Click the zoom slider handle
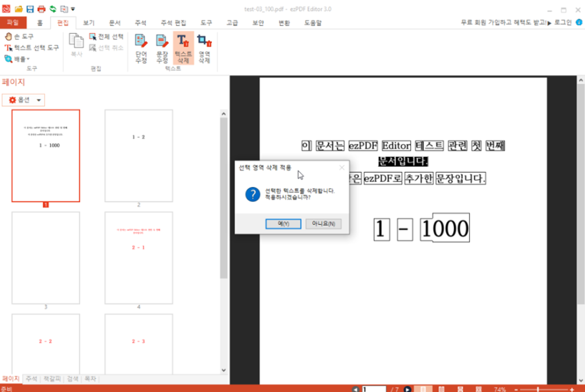This screenshot has width=585, height=392. coord(538,389)
